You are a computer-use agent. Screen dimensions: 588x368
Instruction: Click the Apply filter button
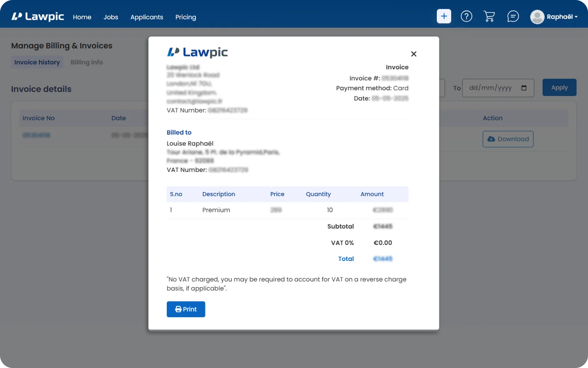pyautogui.click(x=559, y=88)
